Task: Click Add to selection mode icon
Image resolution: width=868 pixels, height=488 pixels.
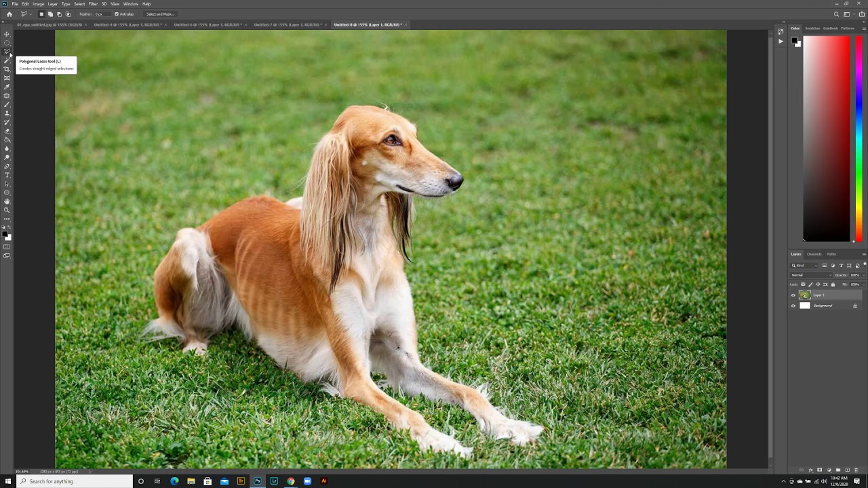Action: tap(50, 14)
